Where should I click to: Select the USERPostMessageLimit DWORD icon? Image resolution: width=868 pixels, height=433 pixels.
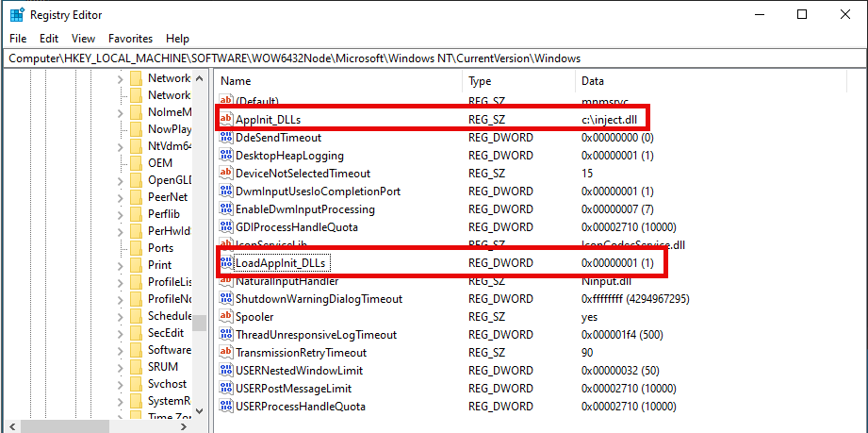tap(226, 389)
